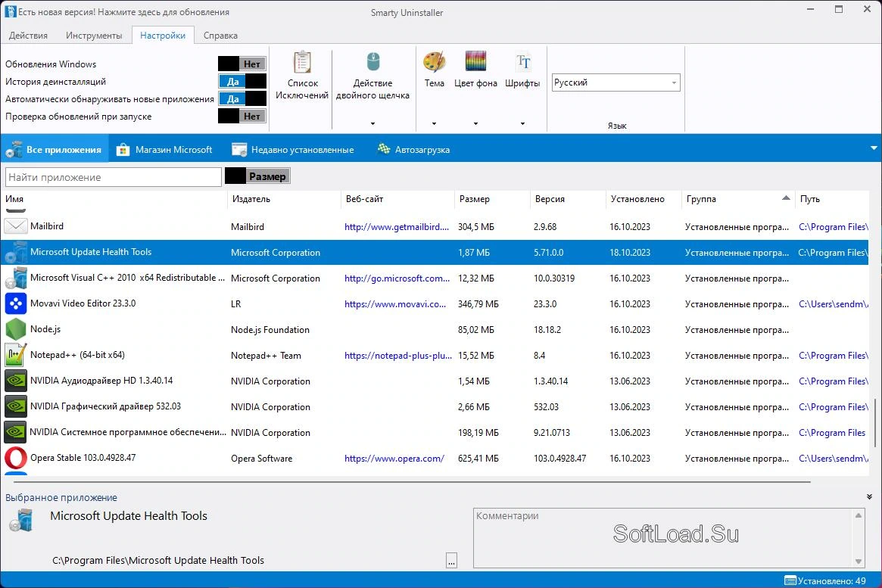Open the Fonts icon
882x588 pixels.
522,62
